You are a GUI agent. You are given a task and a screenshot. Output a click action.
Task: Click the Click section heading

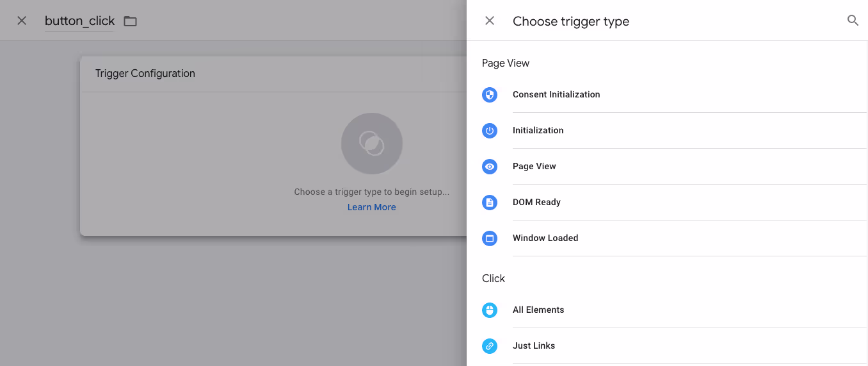click(494, 279)
